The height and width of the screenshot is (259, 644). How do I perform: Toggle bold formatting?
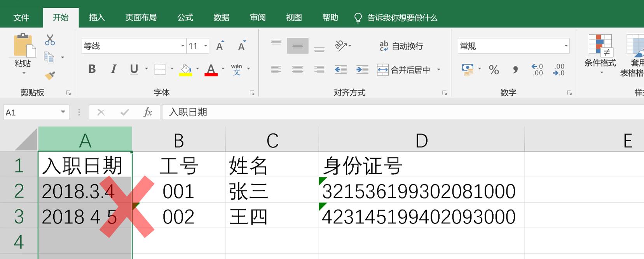coord(92,69)
